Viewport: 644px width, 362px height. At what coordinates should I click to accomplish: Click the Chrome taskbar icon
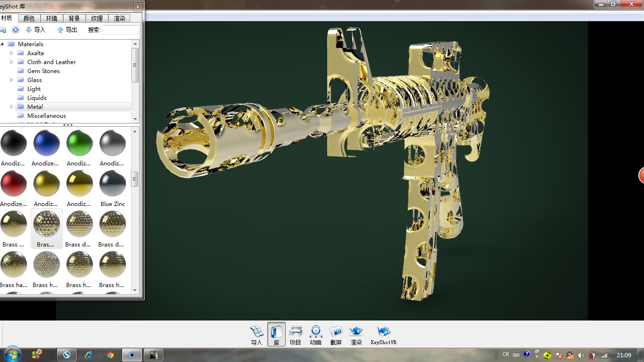click(110, 355)
